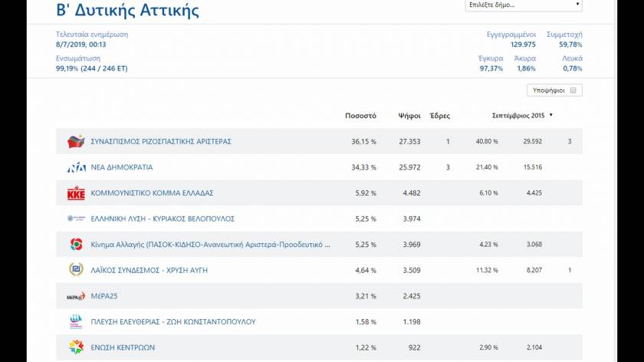
Task: Click the red KKE party logo
Action: (x=75, y=193)
